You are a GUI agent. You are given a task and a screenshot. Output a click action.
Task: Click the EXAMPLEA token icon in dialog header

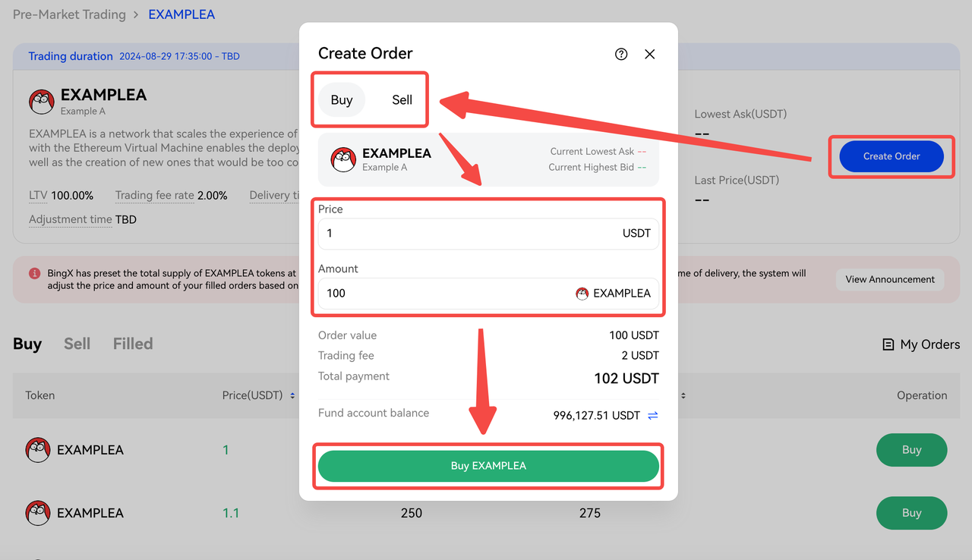(x=343, y=159)
